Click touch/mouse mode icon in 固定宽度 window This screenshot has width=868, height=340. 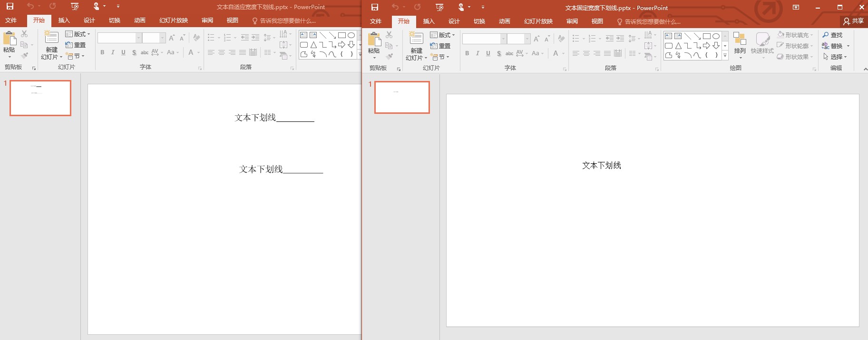(461, 7)
